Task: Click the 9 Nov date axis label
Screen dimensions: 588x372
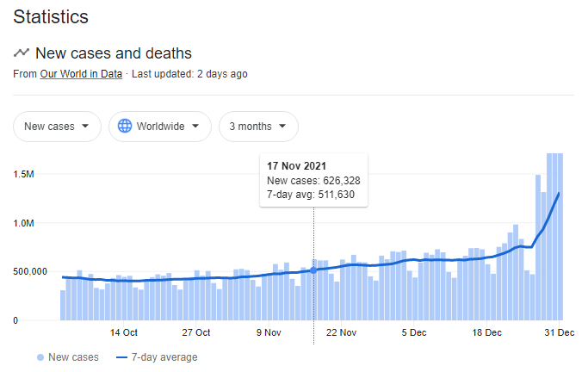Action: 269,332
